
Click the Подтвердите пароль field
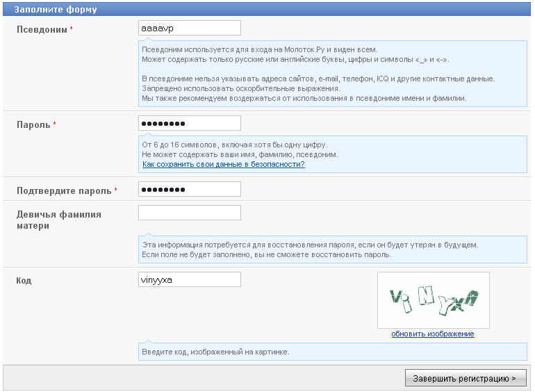click(190, 189)
